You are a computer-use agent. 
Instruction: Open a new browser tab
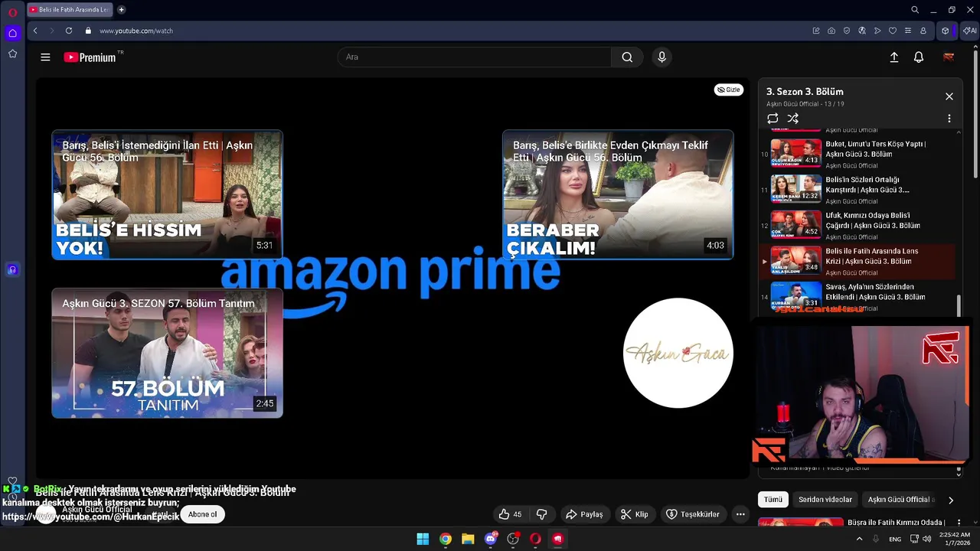pos(121,10)
